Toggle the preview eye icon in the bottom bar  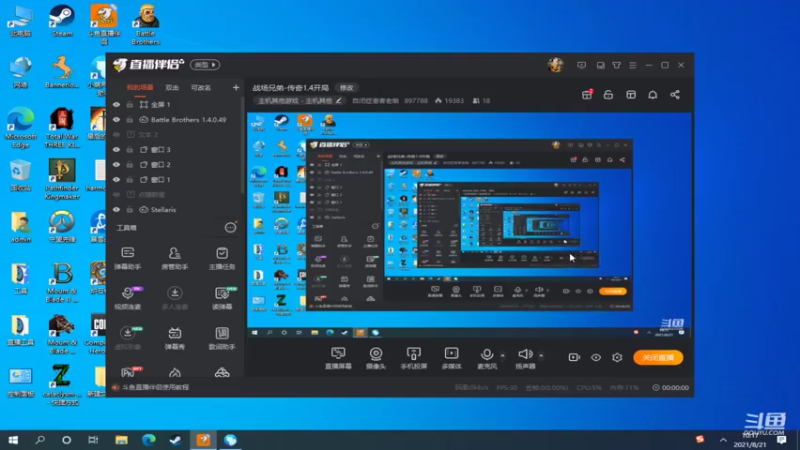596,357
